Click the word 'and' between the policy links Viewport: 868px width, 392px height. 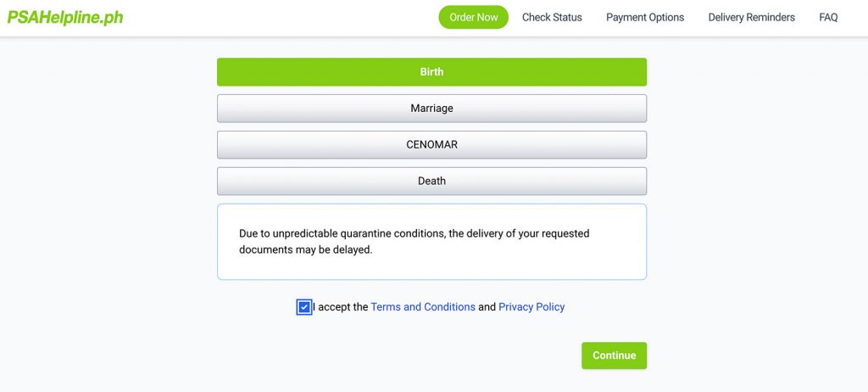[487, 306]
